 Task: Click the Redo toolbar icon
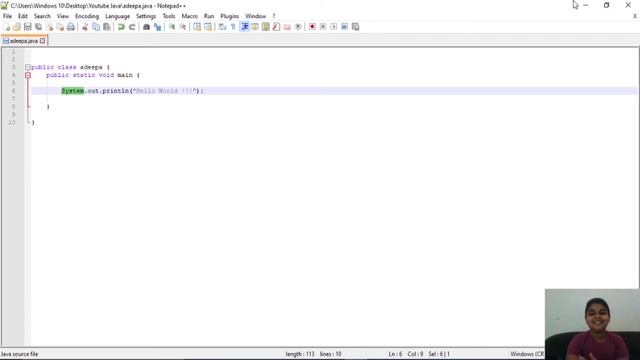pyautogui.click(x=132, y=27)
